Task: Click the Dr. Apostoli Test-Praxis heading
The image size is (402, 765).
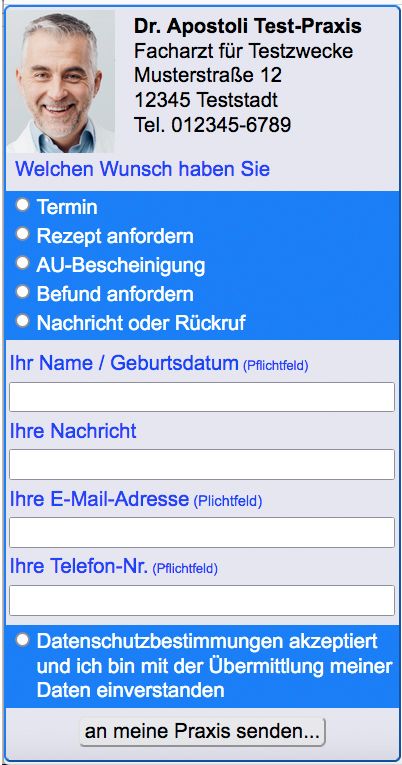Action: point(248,26)
